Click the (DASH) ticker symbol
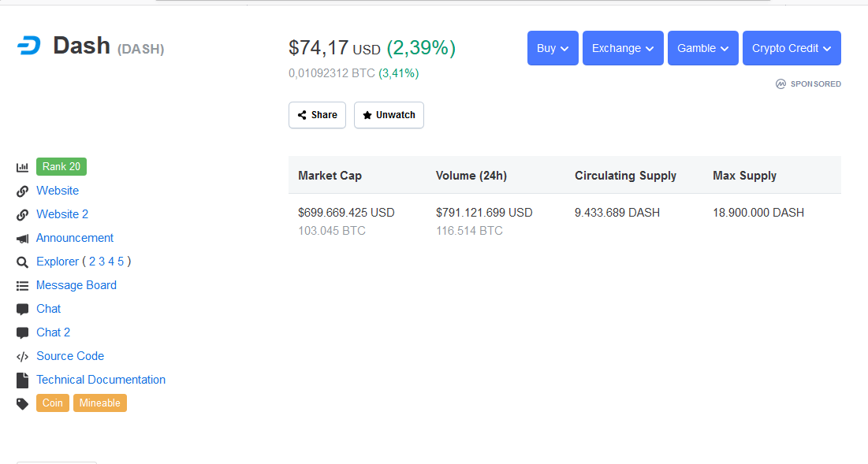Viewport: 868px width, 464px height. coord(140,49)
